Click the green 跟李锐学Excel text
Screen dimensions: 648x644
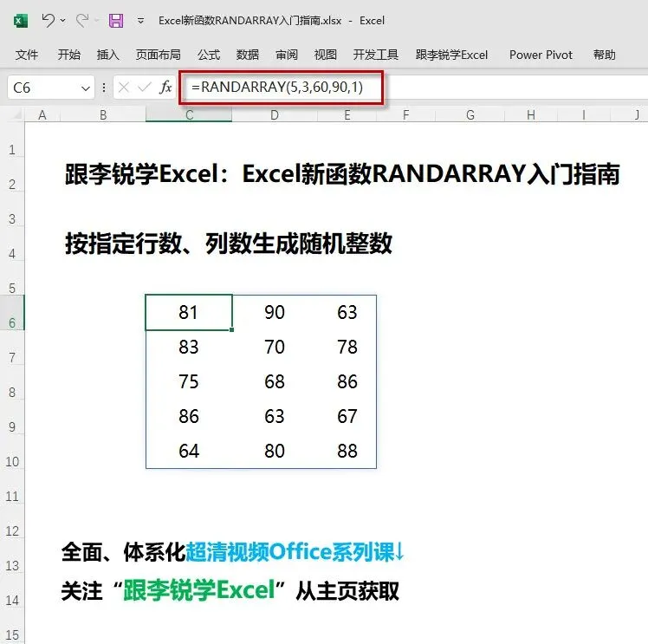[198, 590]
